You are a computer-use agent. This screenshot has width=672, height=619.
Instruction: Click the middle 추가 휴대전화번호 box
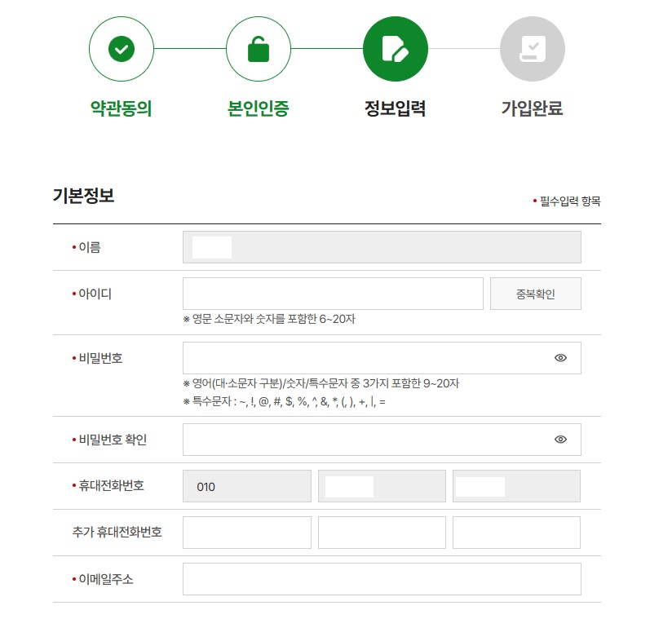pyautogui.click(x=382, y=532)
